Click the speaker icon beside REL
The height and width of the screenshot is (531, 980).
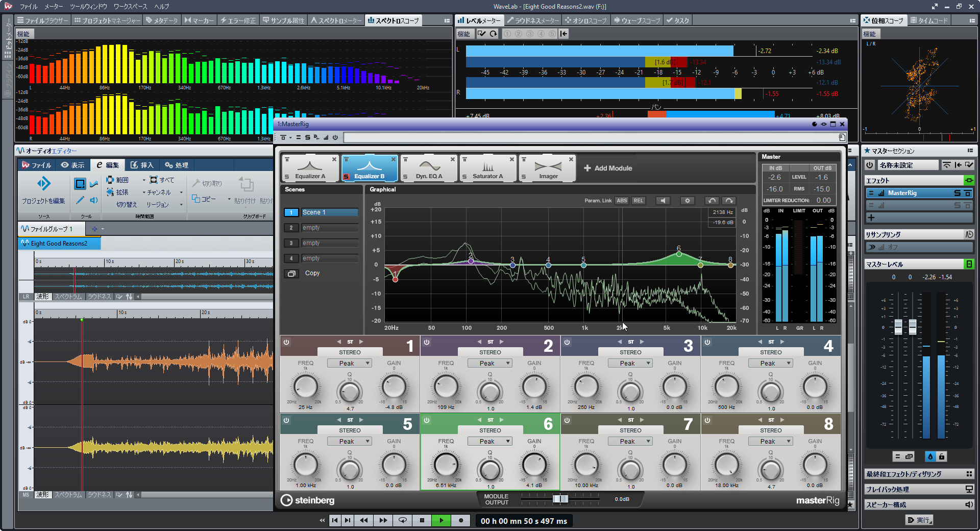pyautogui.click(x=663, y=201)
